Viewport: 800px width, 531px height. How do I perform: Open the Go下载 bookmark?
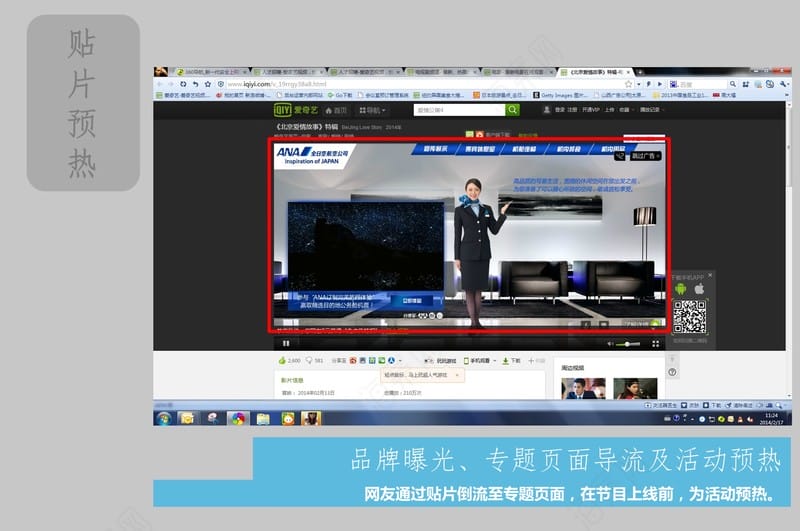pos(340,95)
